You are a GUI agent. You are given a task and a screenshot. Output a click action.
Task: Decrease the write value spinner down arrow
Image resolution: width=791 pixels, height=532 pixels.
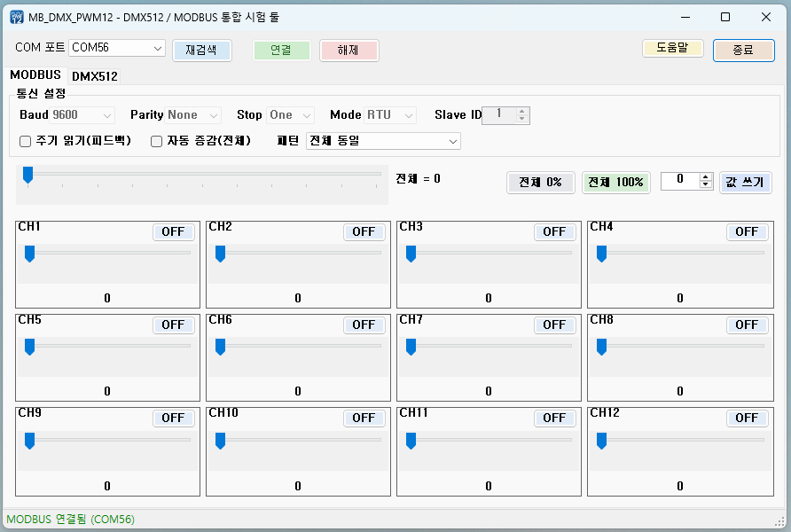(x=706, y=184)
